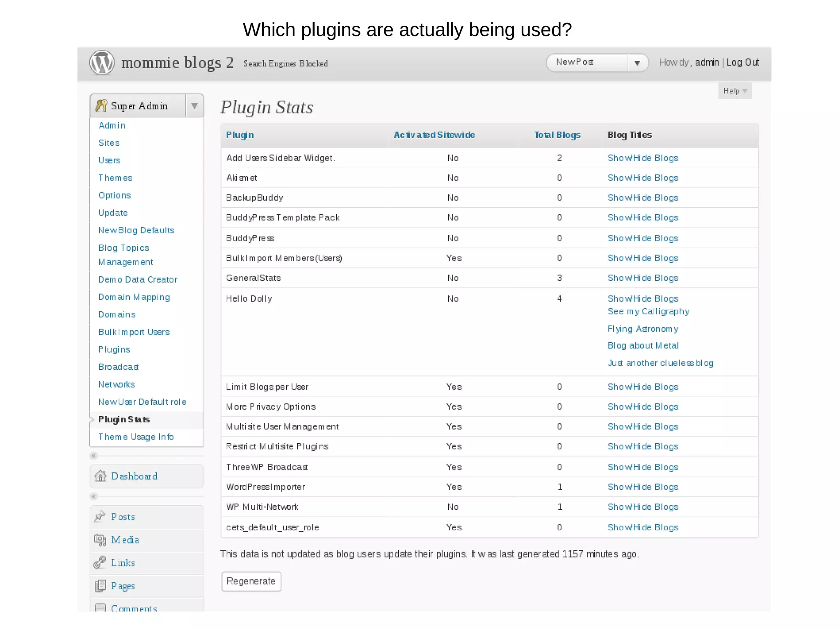
Task: Click the WordPress logo icon
Action: tap(102, 63)
